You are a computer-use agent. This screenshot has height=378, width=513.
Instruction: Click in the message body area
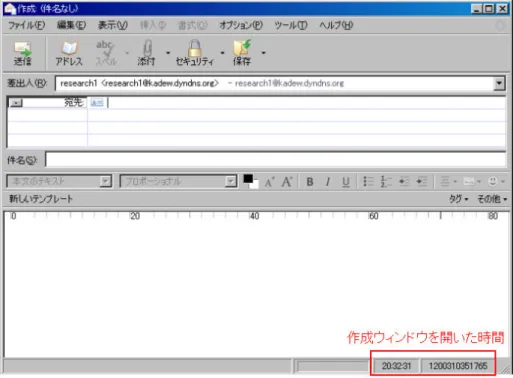click(x=256, y=287)
